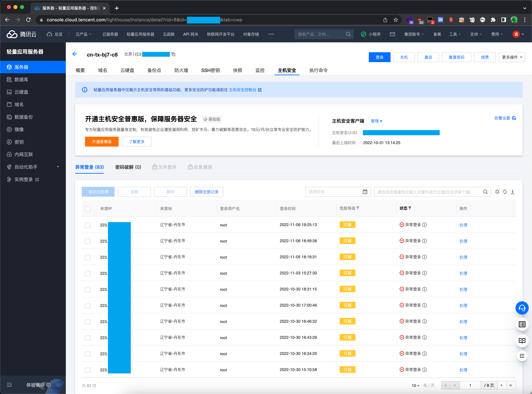The image size is (532, 394).
Task: Go to next page of login records
Action: 502,385
